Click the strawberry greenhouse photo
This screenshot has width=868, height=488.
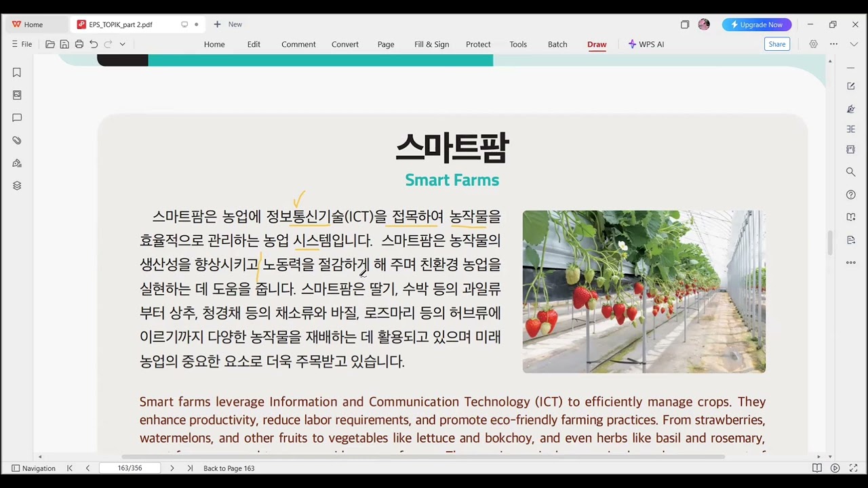point(644,291)
